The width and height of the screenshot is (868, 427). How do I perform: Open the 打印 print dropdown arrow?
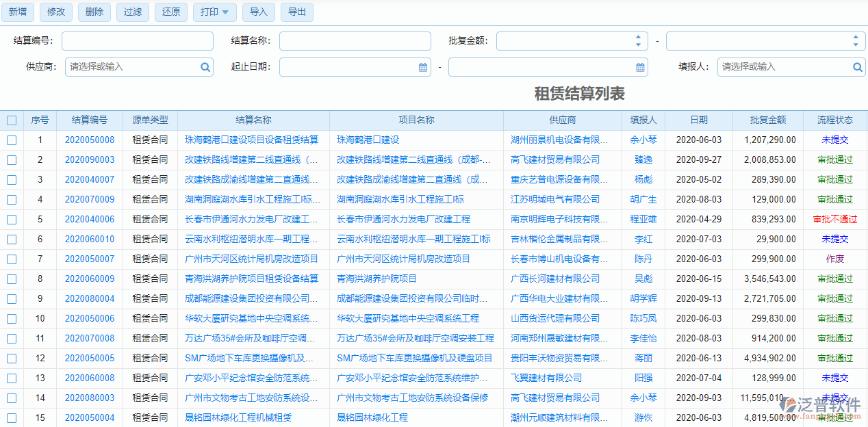tap(225, 12)
